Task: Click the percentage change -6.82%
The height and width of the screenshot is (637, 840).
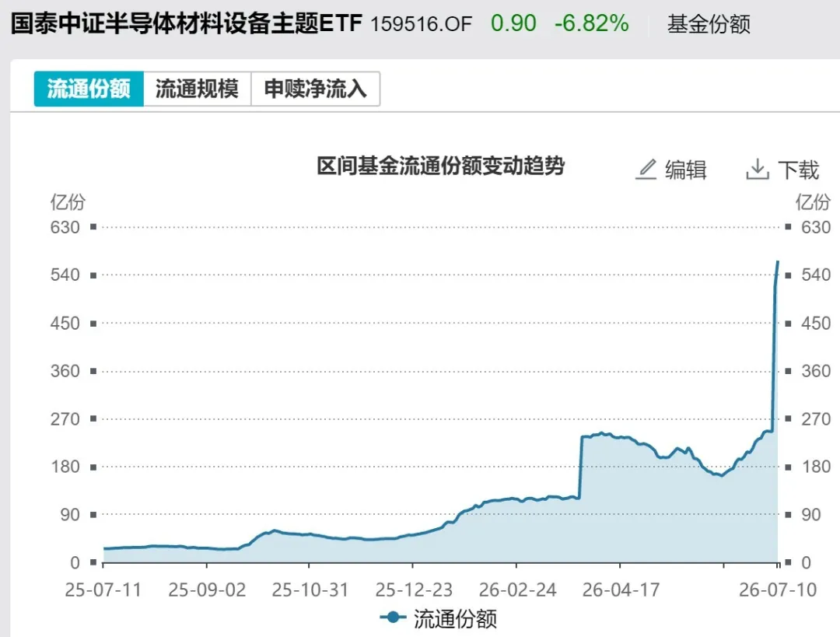Action: pos(591,23)
